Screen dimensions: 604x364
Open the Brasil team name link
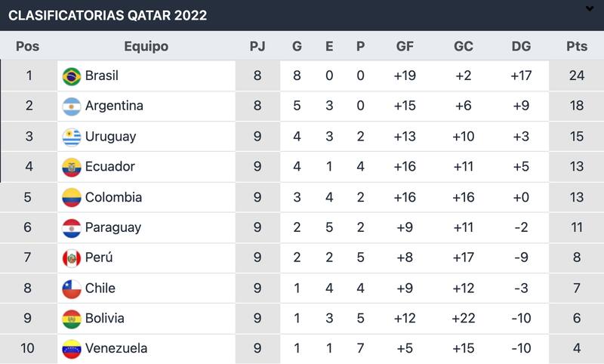pos(102,76)
